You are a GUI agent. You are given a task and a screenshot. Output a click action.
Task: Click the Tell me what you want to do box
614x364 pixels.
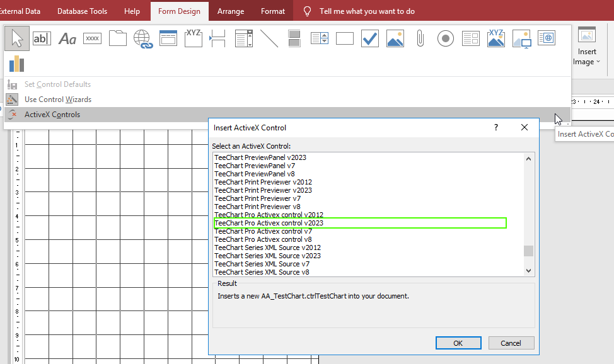pos(367,11)
